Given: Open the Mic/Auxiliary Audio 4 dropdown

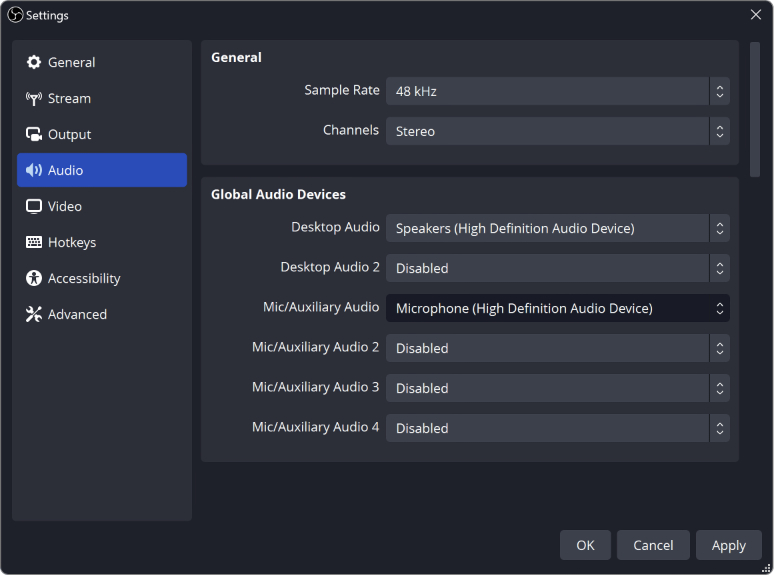Looking at the screenshot, I should [558, 428].
